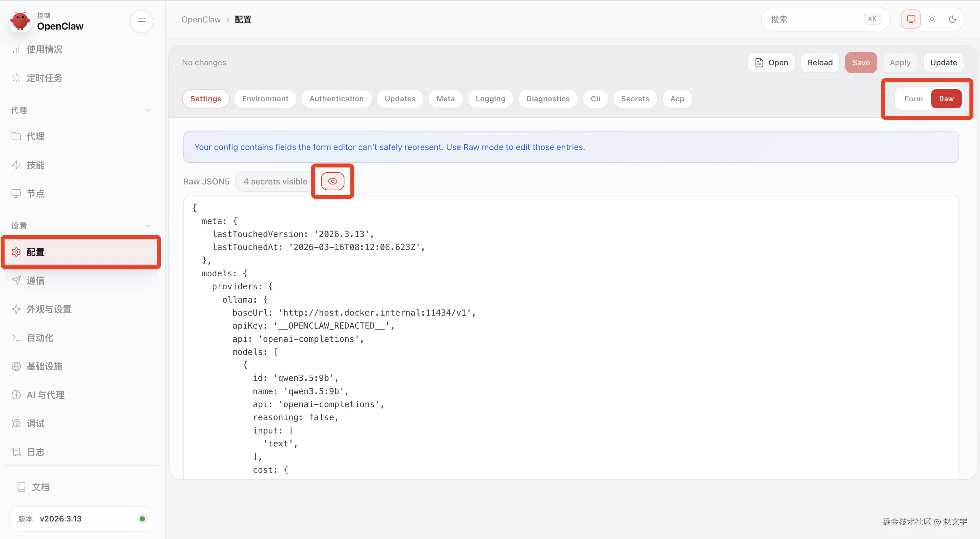Open the 使用情况 usage panel
This screenshot has width=980, height=539.
(44, 49)
